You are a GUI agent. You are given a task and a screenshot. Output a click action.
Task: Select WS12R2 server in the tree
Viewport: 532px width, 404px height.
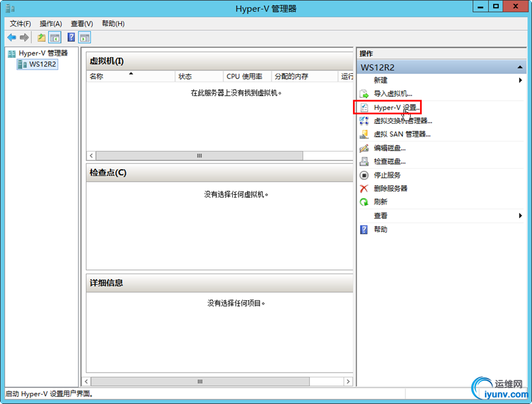pyautogui.click(x=42, y=64)
